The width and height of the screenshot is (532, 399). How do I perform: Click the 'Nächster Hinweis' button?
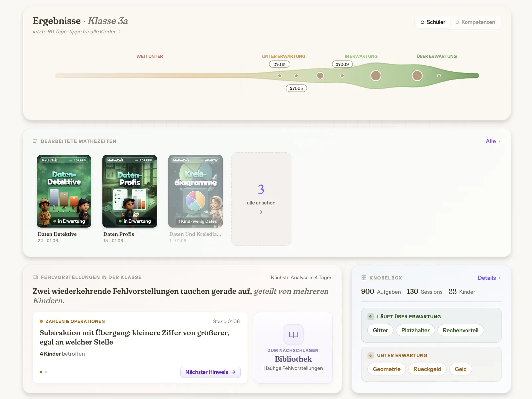(x=210, y=372)
